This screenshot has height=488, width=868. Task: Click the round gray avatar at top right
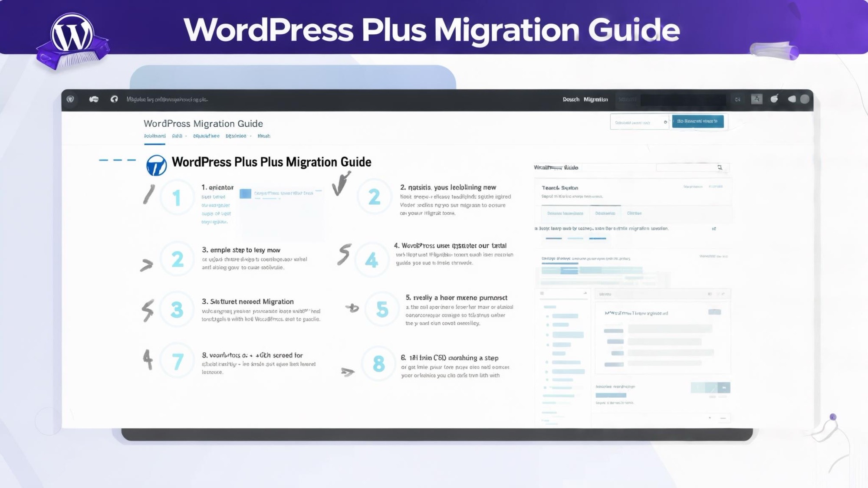pos(805,99)
